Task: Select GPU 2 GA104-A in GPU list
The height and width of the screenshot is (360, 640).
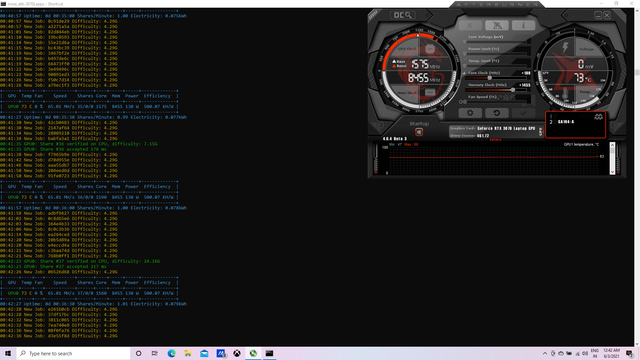Action: tap(562, 122)
